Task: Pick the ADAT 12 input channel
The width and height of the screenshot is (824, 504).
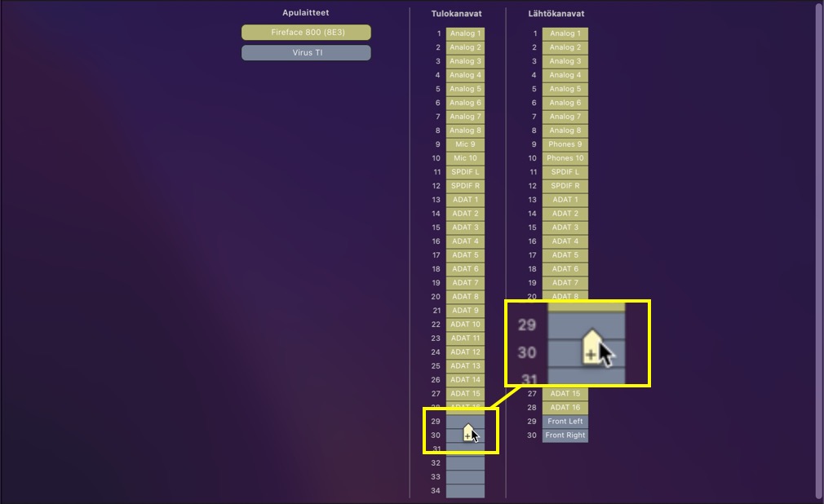Action: (465, 352)
